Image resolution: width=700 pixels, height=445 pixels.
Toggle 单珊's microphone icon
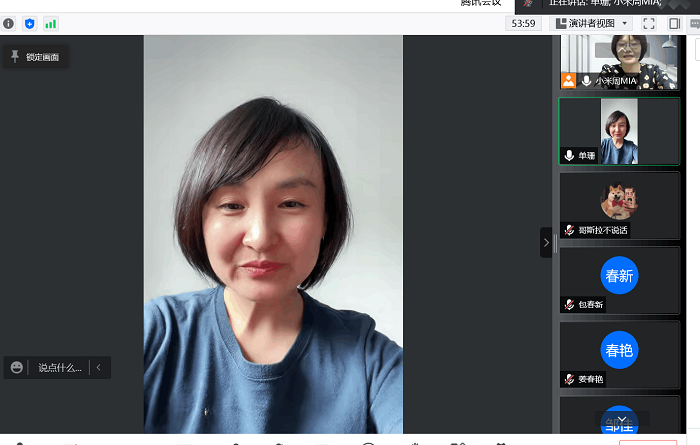coord(569,155)
